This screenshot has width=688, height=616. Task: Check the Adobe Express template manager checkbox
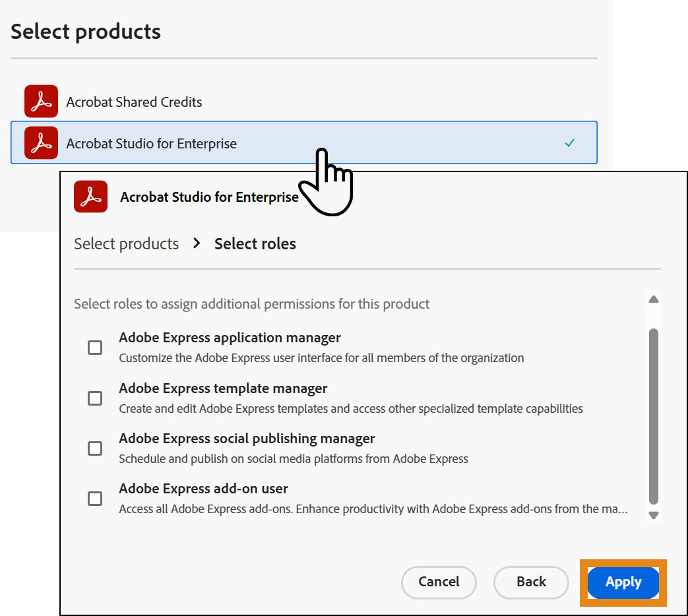click(95, 398)
